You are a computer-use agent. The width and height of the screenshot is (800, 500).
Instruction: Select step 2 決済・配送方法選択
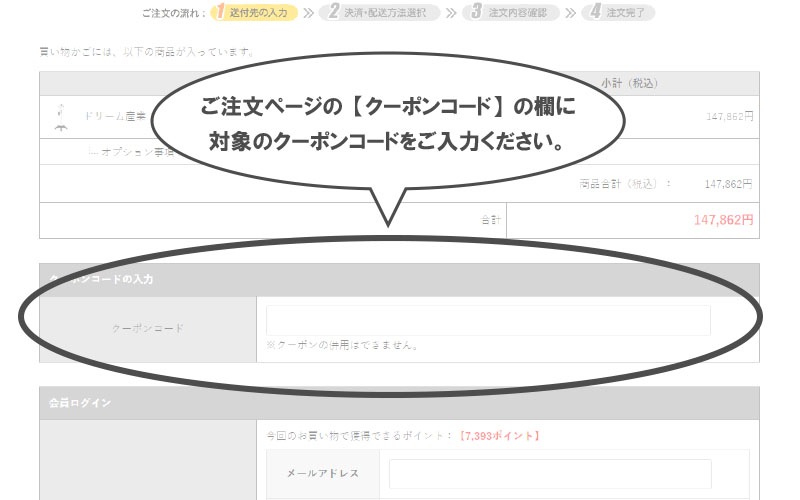(385, 13)
